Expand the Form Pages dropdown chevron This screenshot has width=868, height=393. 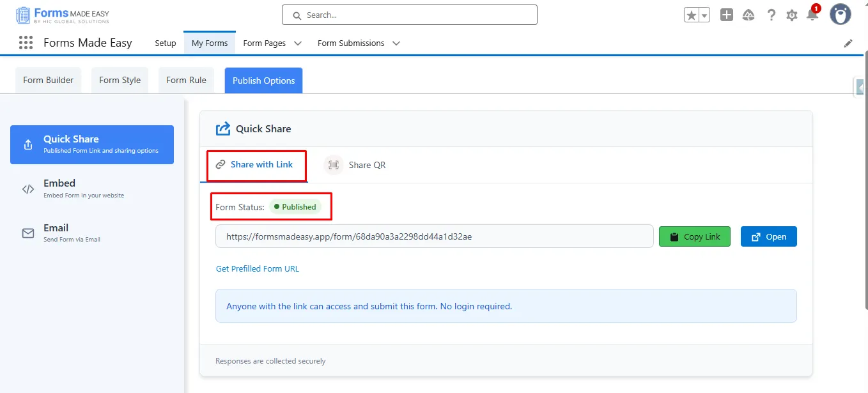298,43
